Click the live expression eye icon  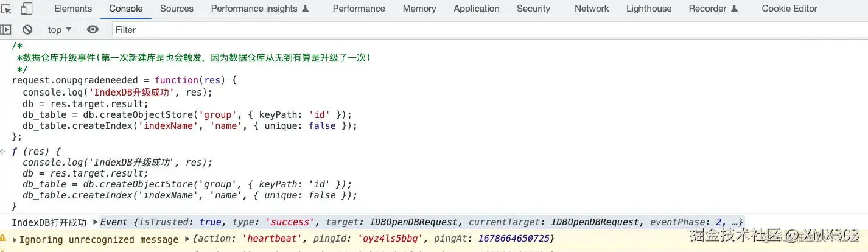[93, 29]
